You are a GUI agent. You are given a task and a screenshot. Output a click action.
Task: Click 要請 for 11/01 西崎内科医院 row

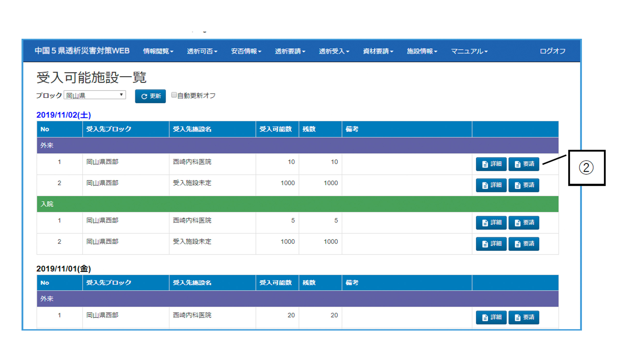pos(523,317)
